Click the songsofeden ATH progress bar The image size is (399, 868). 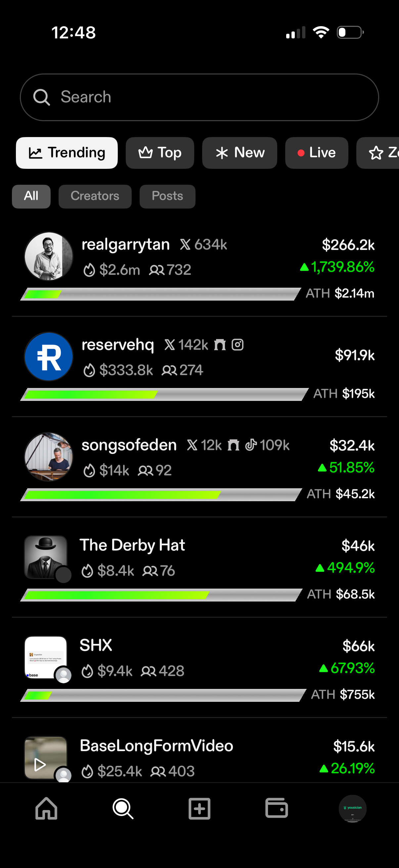[x=161, y=494]
